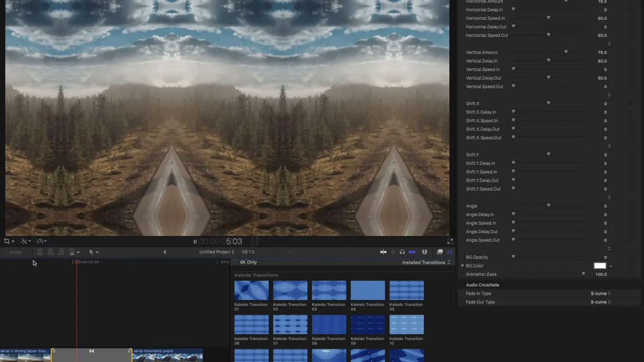The image size is (644, 362).
Task: Click the Animation.Ease slider handle
Action: [x=583, y=274]
